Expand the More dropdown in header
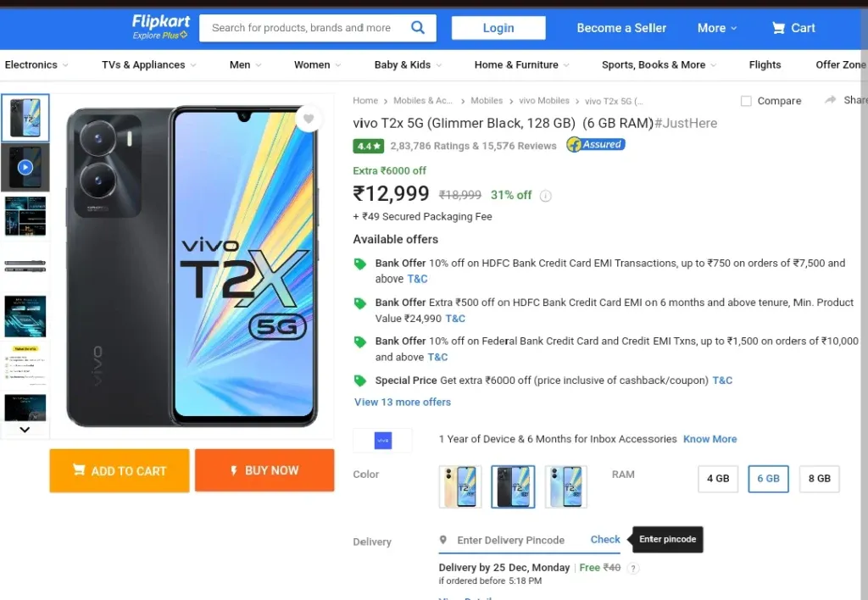Viewport: 868px width, 600px height. click(x=717, y=28)
